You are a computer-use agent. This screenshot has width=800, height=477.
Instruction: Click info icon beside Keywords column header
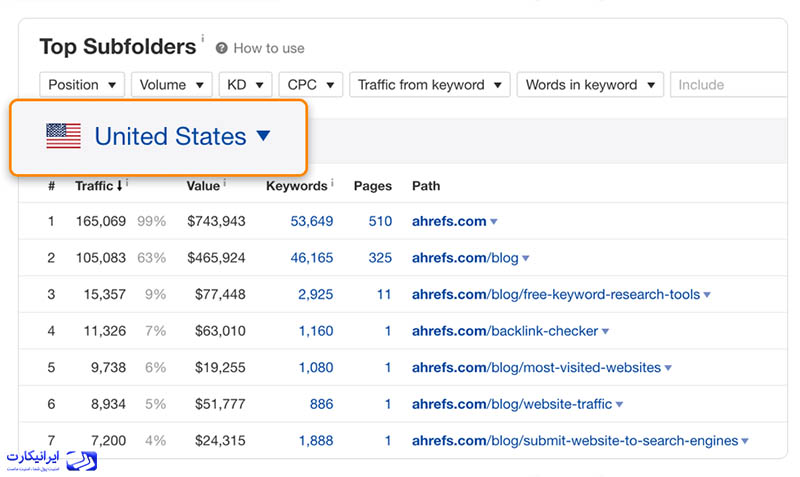(332, 184)
